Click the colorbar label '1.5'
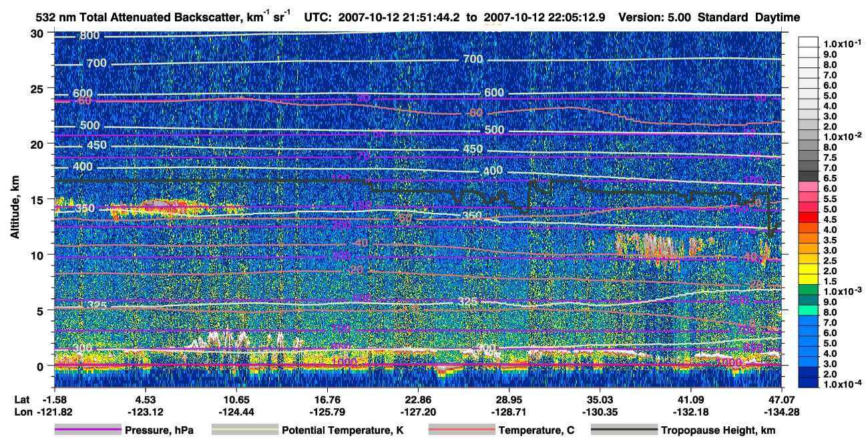Viewport: 868px width, 445px height. [831, 282]
